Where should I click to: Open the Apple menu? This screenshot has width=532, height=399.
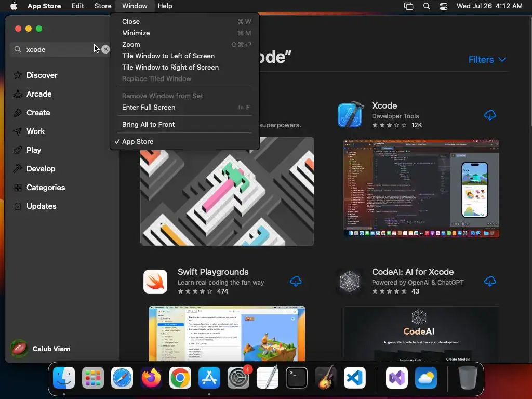coord(14,6)
